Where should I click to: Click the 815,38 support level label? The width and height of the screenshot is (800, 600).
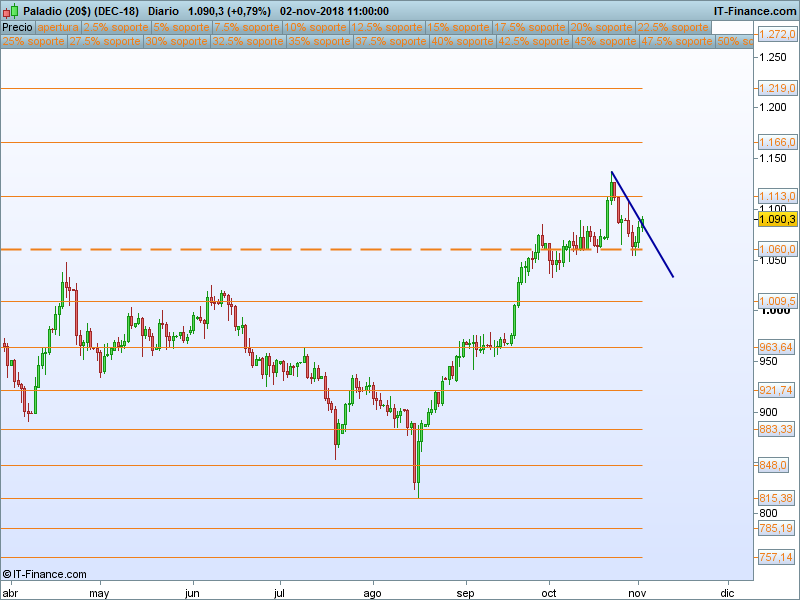click(x=777, y=498)
